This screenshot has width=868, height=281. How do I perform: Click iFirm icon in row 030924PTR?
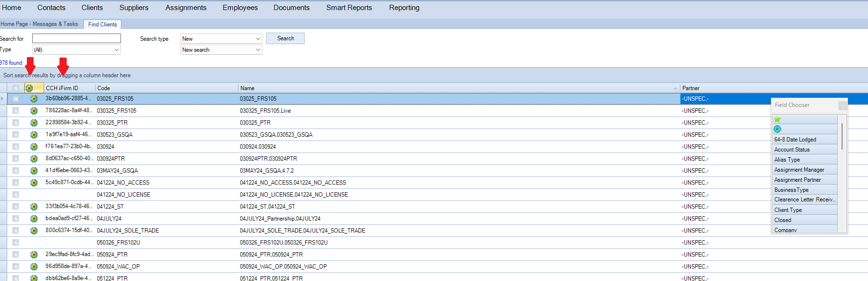point(34,159)
